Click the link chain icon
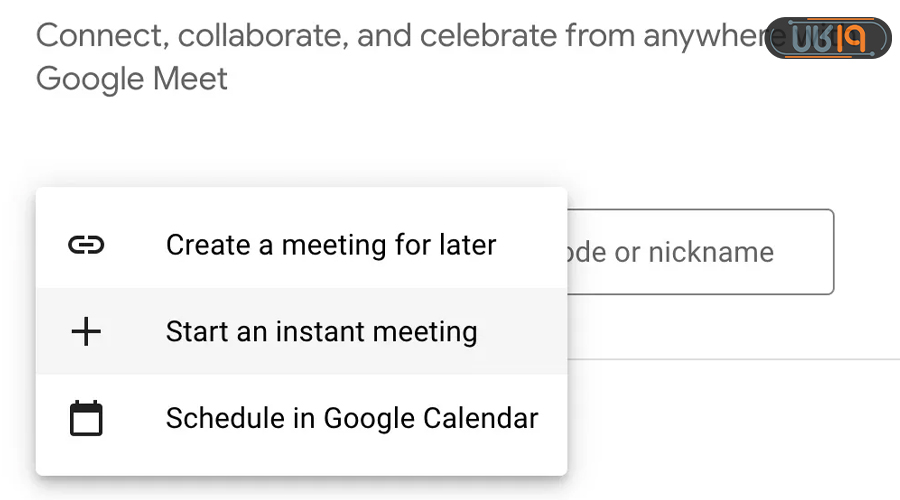Viewport: 900px width, 500px height. (86, 245)
